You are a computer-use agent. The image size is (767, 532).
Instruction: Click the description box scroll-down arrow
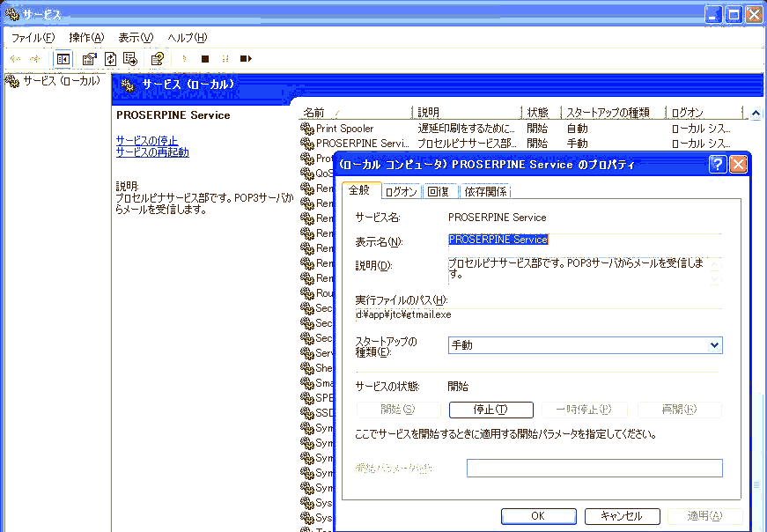pyautogui.click(x=715, y=278)
